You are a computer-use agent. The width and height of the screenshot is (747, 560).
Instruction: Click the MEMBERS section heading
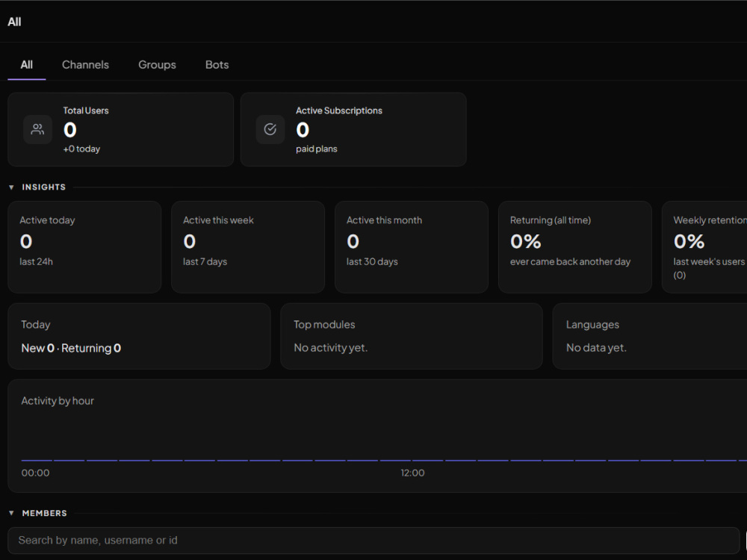(44, 513)
